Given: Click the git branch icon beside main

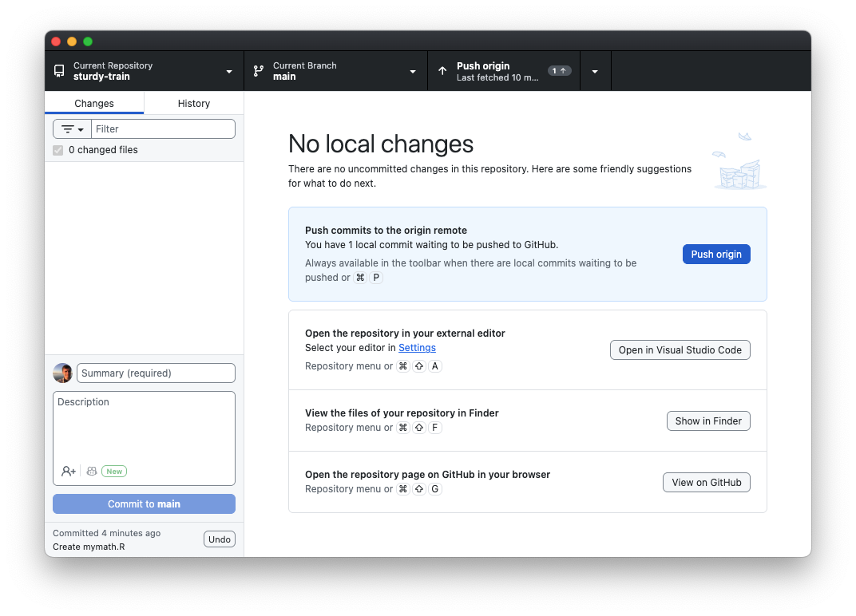Looking at the screenshot, I should 259,71.
